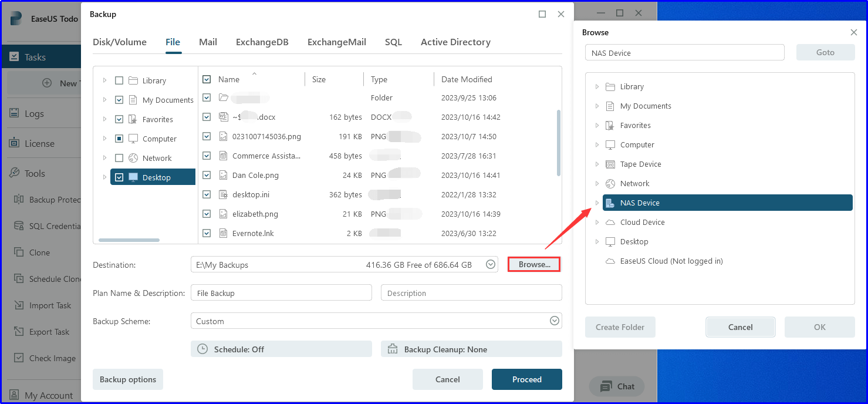Click the Schedule clock icon
The height and width of the screenshot is (404, 868).
(202, 349)
